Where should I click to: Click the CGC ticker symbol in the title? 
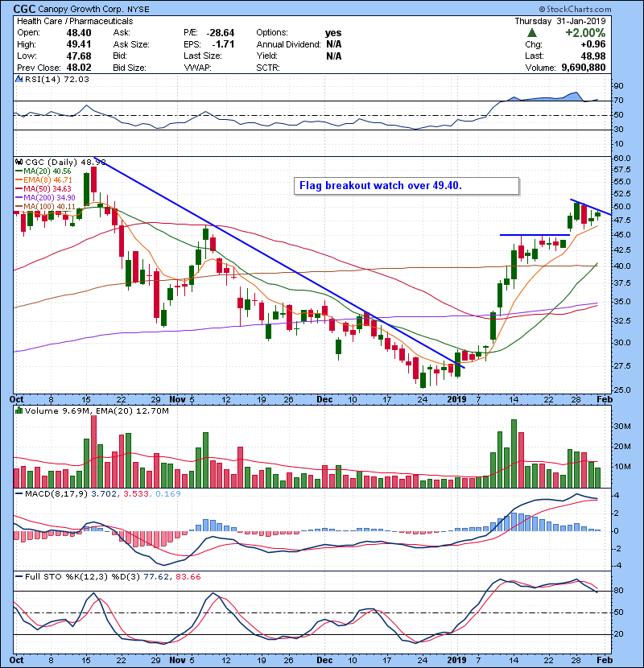(24, 9)
